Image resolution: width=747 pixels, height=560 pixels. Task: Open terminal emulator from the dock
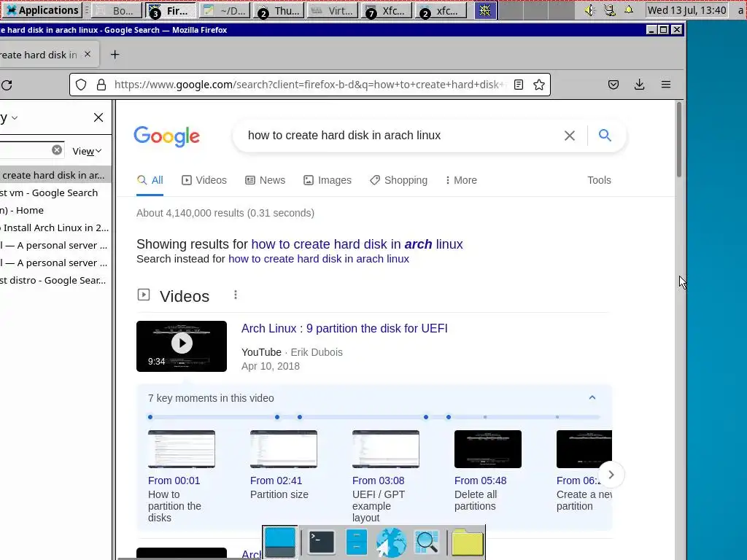(322, 542)
